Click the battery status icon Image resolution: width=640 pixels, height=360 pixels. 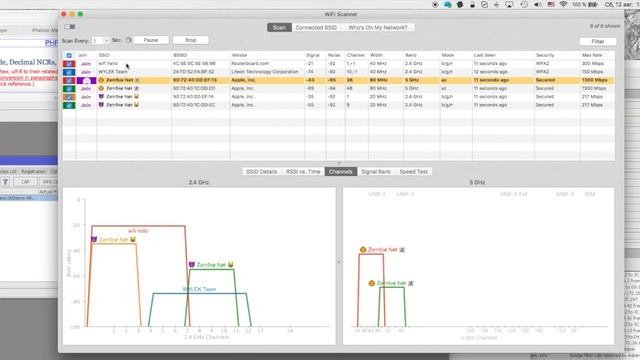(x=593, y=4)
